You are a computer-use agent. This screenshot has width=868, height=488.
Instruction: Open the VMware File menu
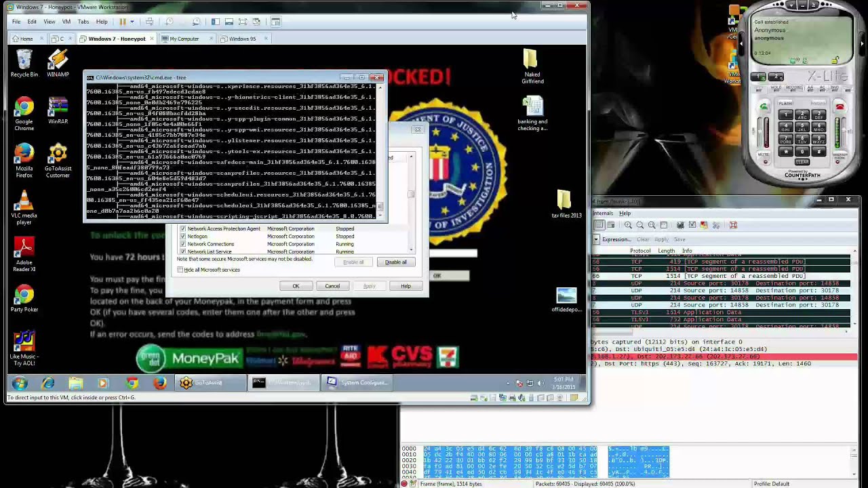point(16,22)
